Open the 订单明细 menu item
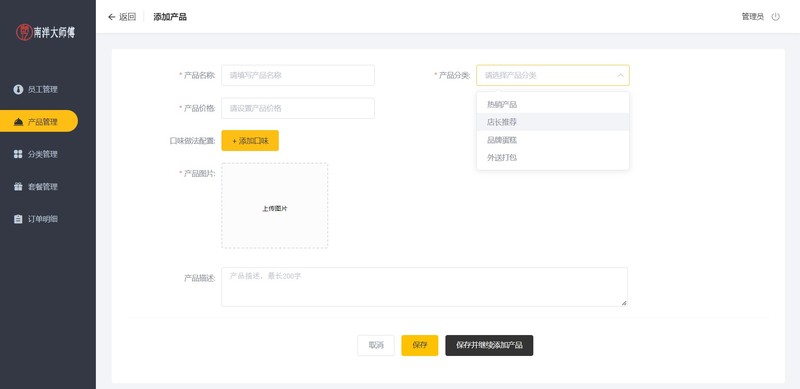Screen dimensions: 800x389 click(x=39, y=219)
